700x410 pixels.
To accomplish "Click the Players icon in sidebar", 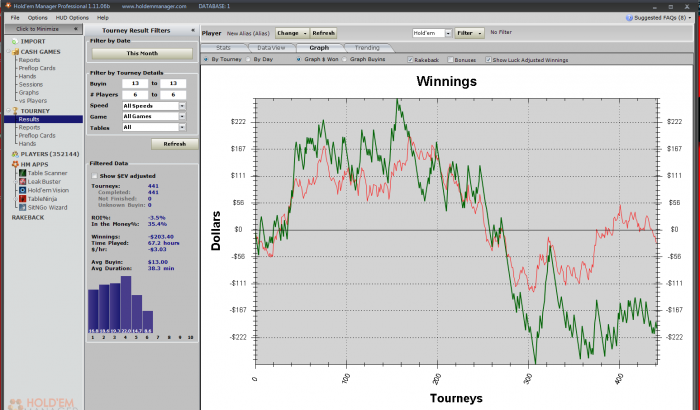I will (15, 154).
